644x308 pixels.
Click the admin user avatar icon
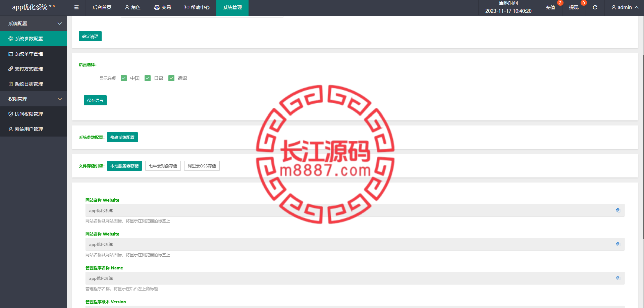point(614,7)
